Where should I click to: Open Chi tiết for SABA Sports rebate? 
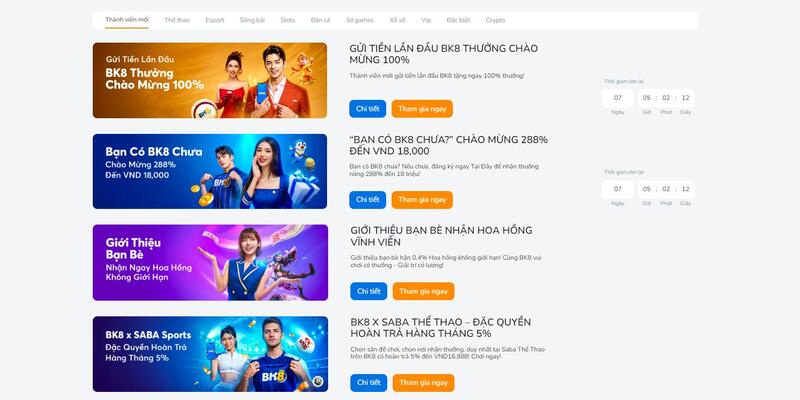pyautogui.click(x=369, y=383)
